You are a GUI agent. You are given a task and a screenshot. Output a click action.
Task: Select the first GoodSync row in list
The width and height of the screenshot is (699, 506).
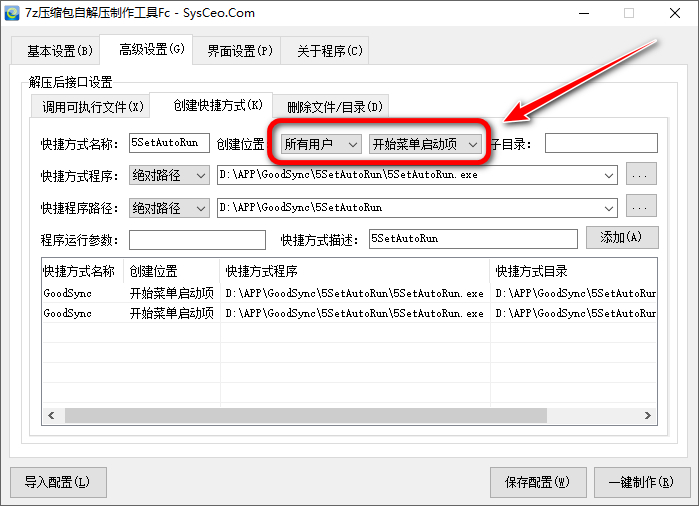[x=350, y=293]
